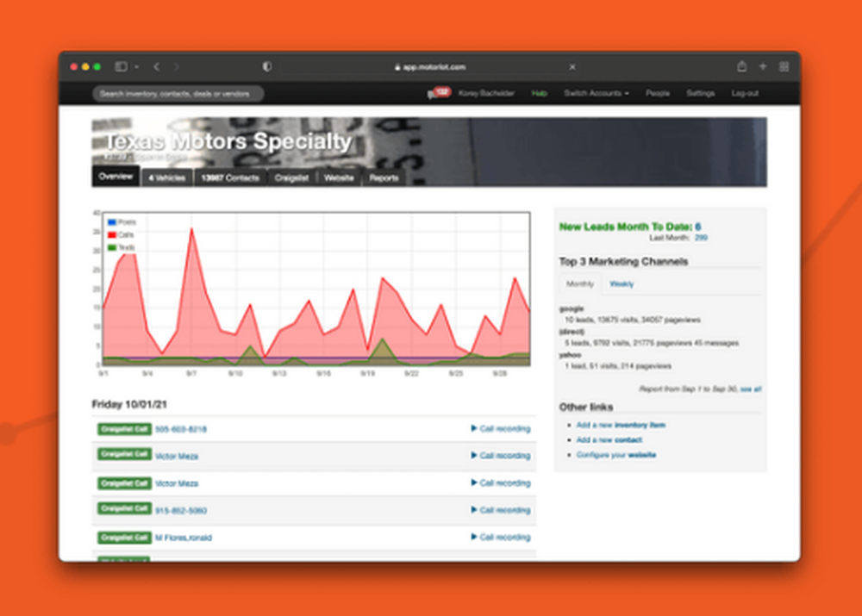Click Add a new contact link

[609, 440]
